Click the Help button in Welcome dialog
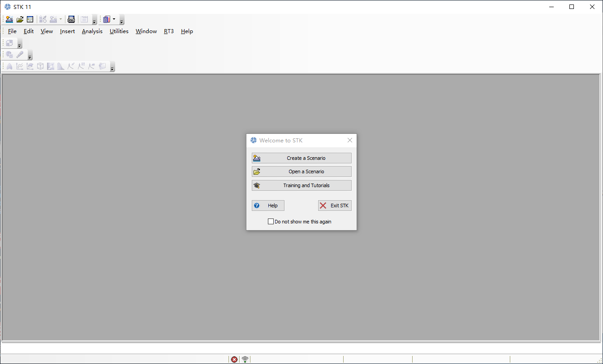Screen dimensions: 603x364 click(x=268, y=206)
